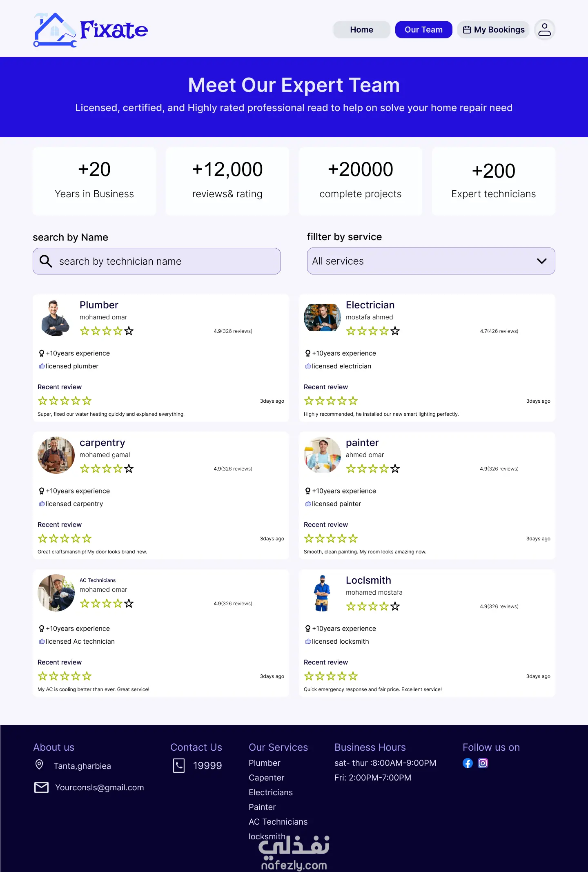
Task: Click the painter ahmed omar avatar
Action: [x=322, y=455]
